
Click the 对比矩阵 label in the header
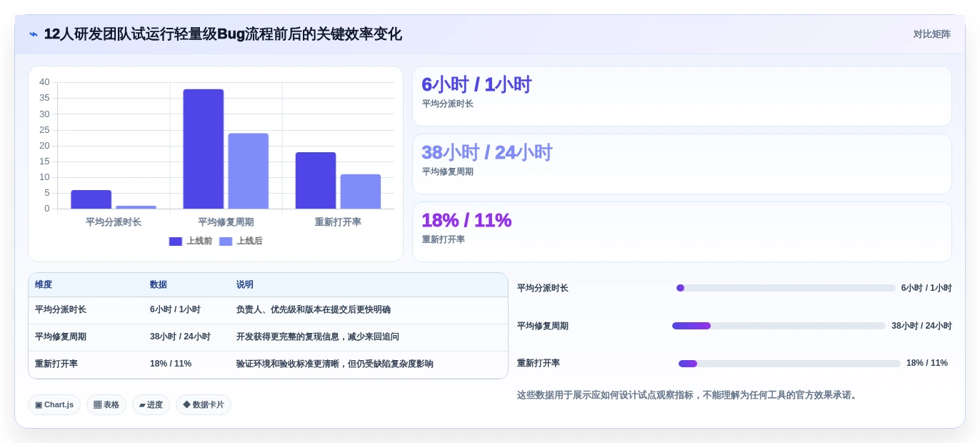coord(931,34)
